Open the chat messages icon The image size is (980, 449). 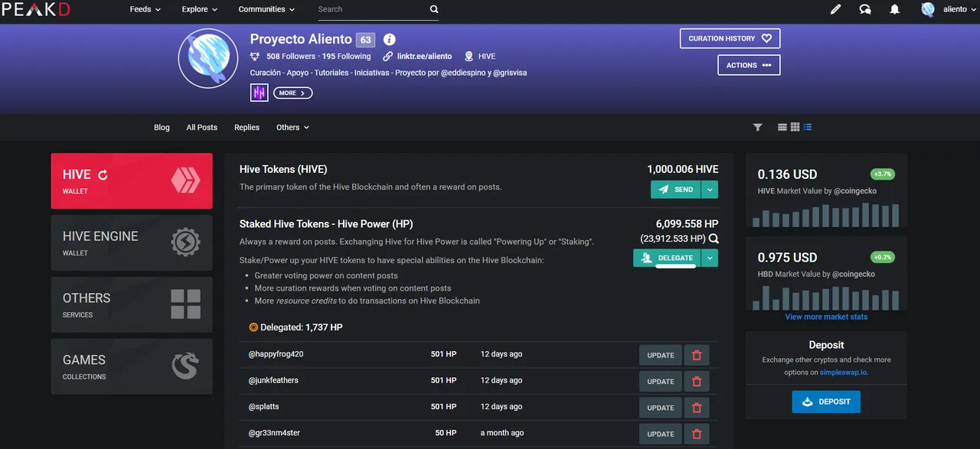pyautogui.click(x=865, y=9)
